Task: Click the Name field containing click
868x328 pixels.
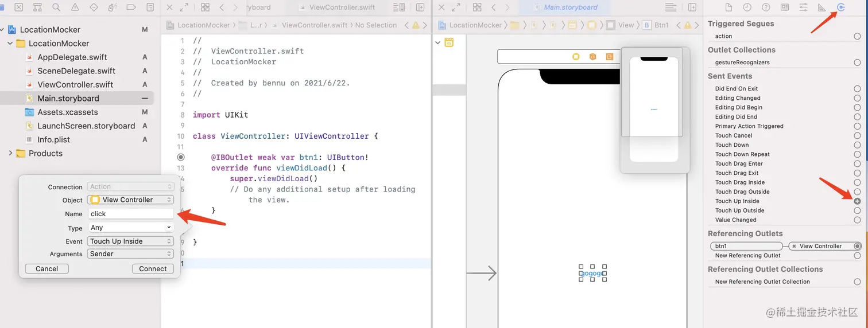Action: (130, 213)
